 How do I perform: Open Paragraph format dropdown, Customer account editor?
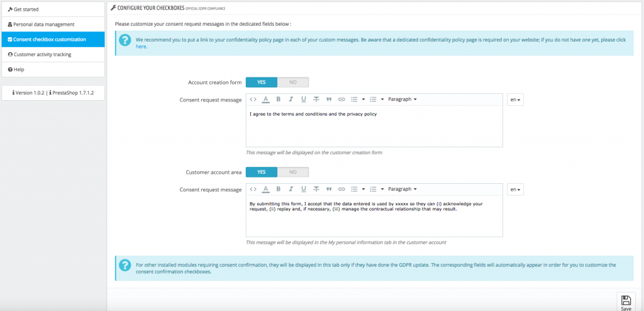(x=402, y=189)
